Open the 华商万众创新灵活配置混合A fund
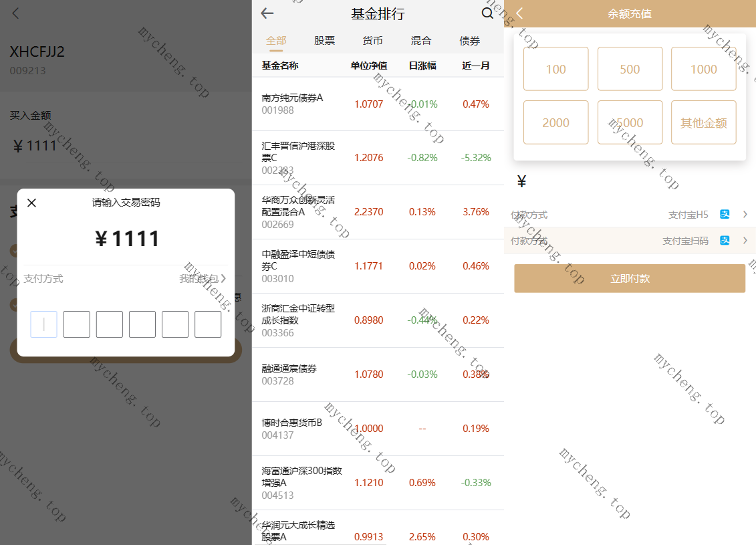This screenshot has height=545, width=756. (378, 212)
